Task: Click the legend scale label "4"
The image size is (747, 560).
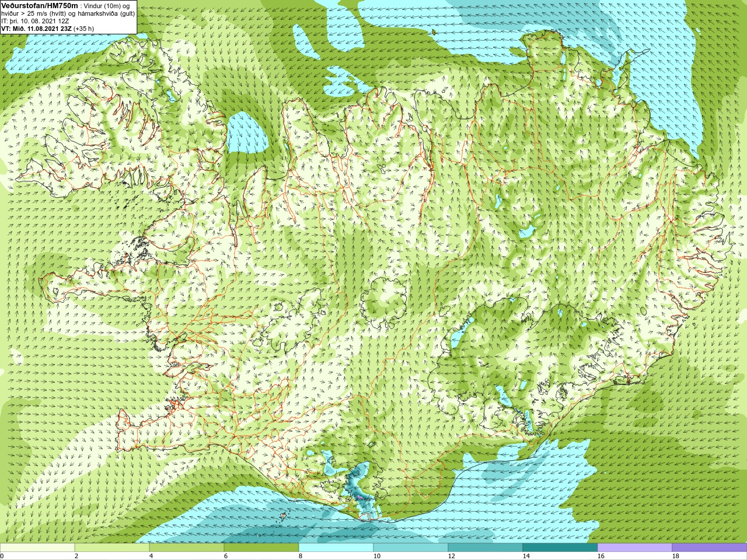Action: [x=151, y=556]
